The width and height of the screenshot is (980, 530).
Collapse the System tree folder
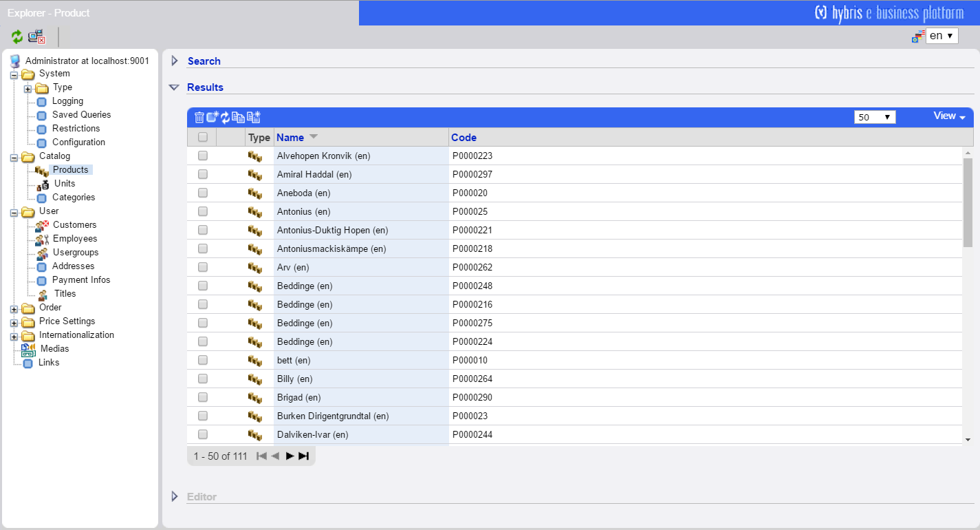pos(14,75)
